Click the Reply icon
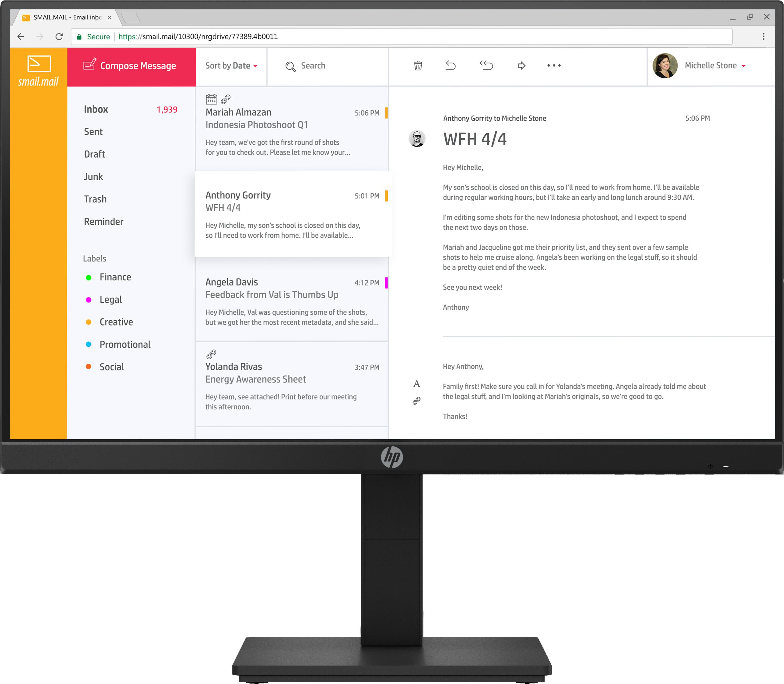This screenshot has width=784, height=684. coord(451,65)
